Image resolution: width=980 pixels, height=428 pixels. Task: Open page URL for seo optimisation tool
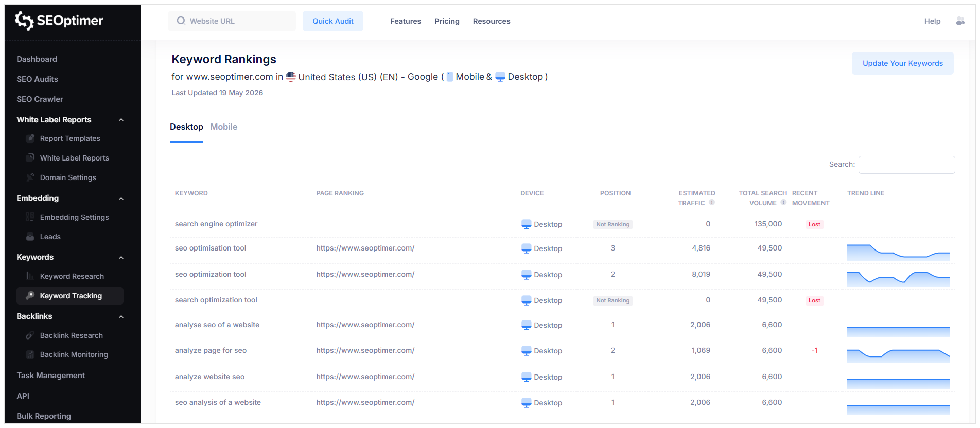(365, 248)
